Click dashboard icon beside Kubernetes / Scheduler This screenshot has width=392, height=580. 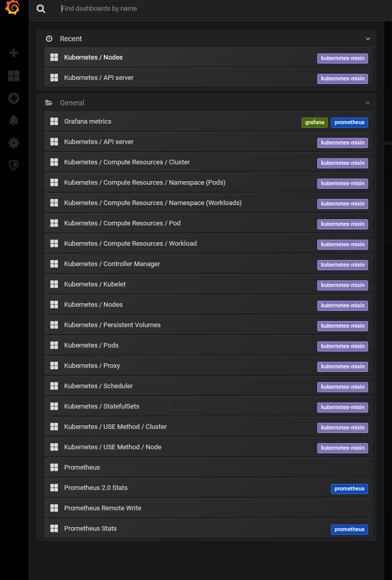[x=54, y=386]
